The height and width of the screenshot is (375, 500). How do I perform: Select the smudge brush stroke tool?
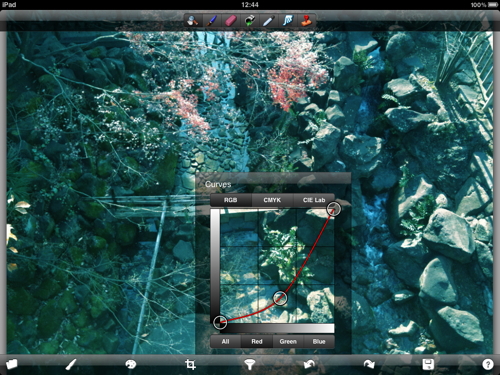[x=287, y=21]
